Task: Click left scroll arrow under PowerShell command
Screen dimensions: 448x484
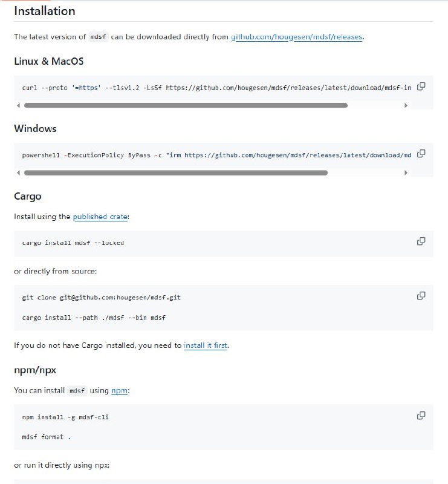Action: point(18,172)
